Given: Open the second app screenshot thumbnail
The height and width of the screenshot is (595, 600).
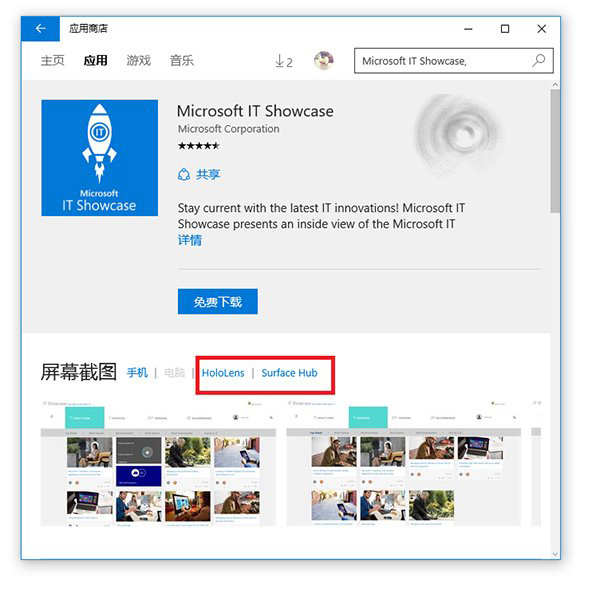Looking at the screenshot, I should coord(404,463).
